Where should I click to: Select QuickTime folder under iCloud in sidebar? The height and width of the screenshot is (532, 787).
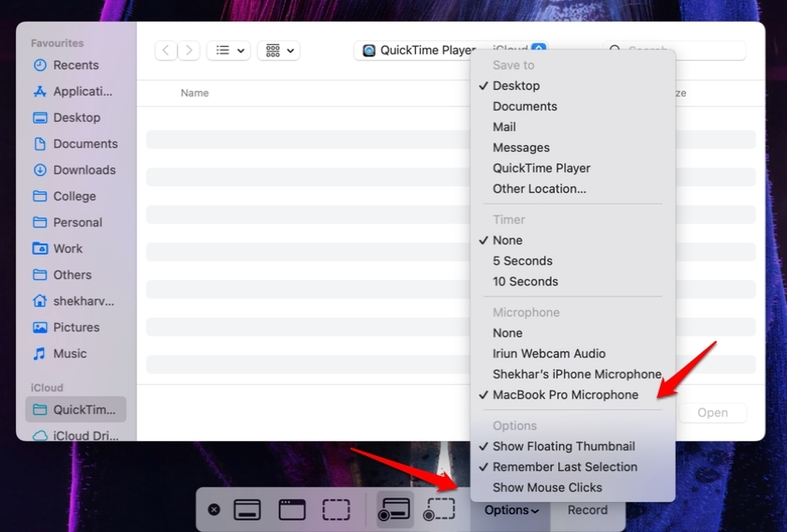click(x=75, y=409)
